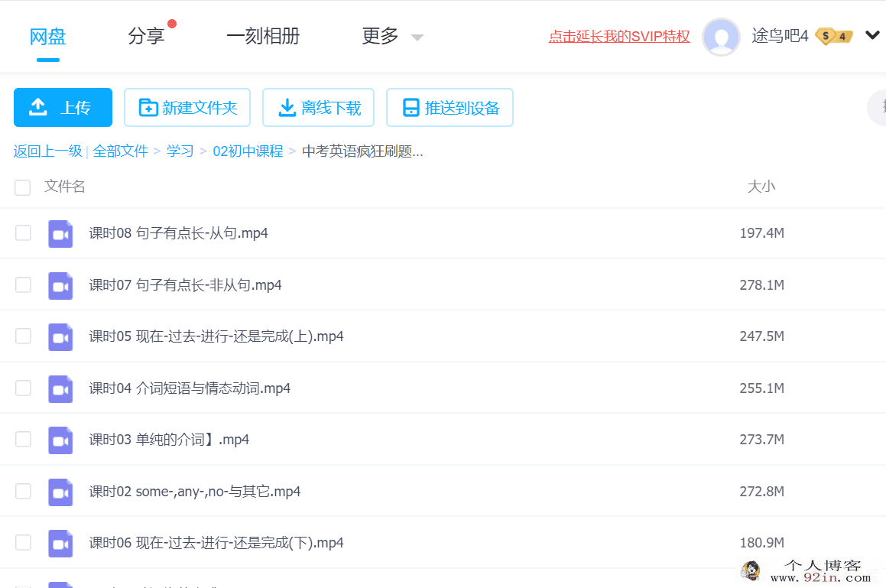
Task: Click video icon for 课时07 句子有点长-非从句.mp4
Action: click(60, 285)
